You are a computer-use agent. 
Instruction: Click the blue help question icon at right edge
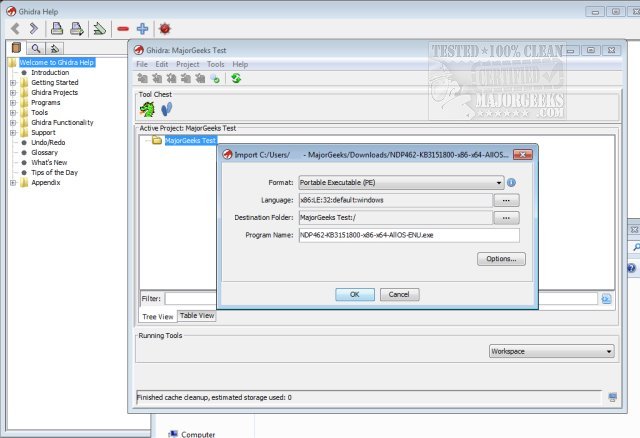point(631,268)
